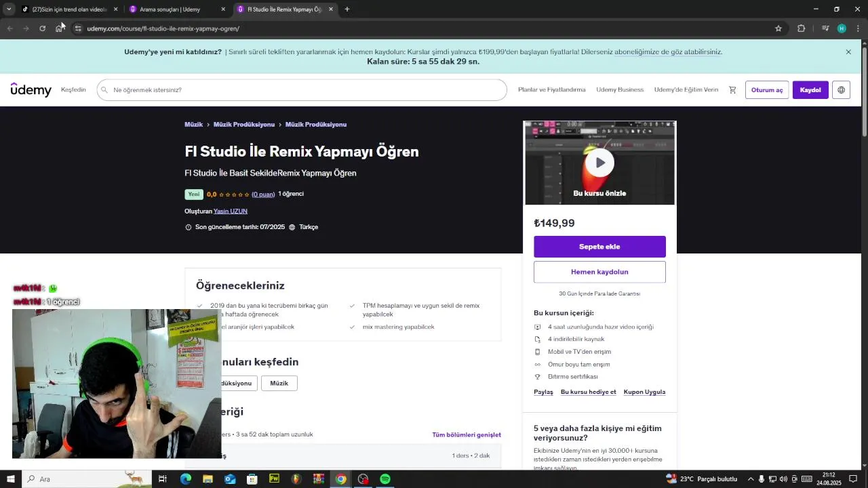The height and width of the screenshot is (488, 868).
Task: Open Outlook from the taskbar
Action: (230, 479)
